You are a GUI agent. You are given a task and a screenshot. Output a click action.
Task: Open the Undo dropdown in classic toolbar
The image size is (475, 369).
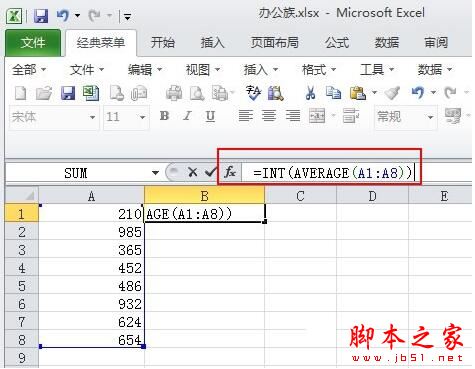(433, 92)
